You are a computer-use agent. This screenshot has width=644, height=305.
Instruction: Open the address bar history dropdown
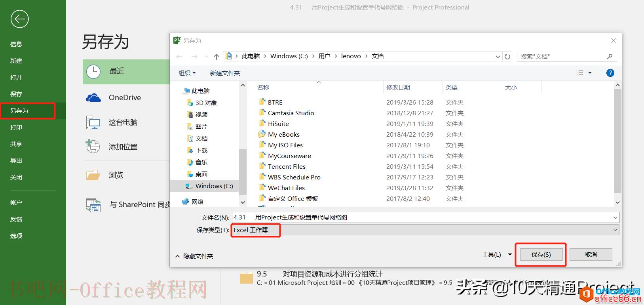coord(498,57)
